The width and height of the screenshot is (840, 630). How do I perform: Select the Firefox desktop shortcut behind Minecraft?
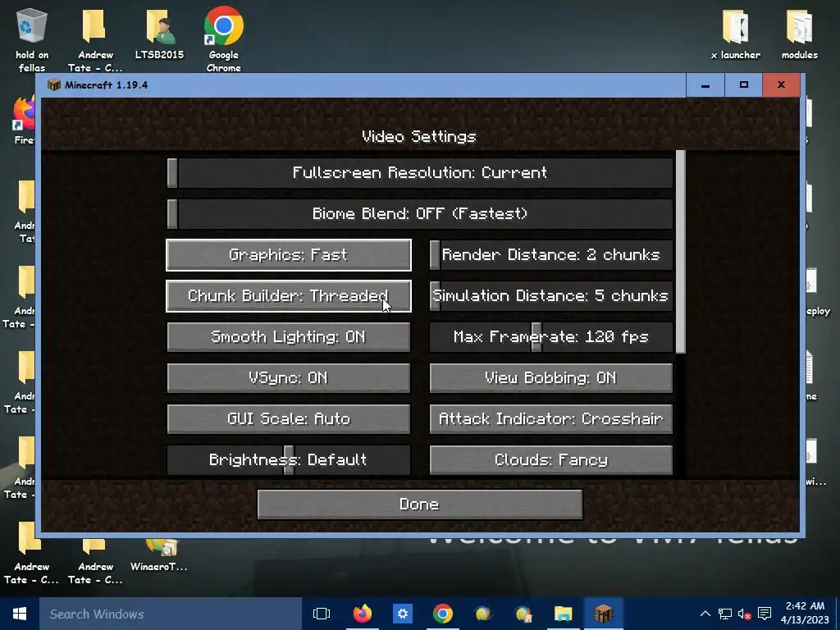pyautogui.click(x=24, y=120)
